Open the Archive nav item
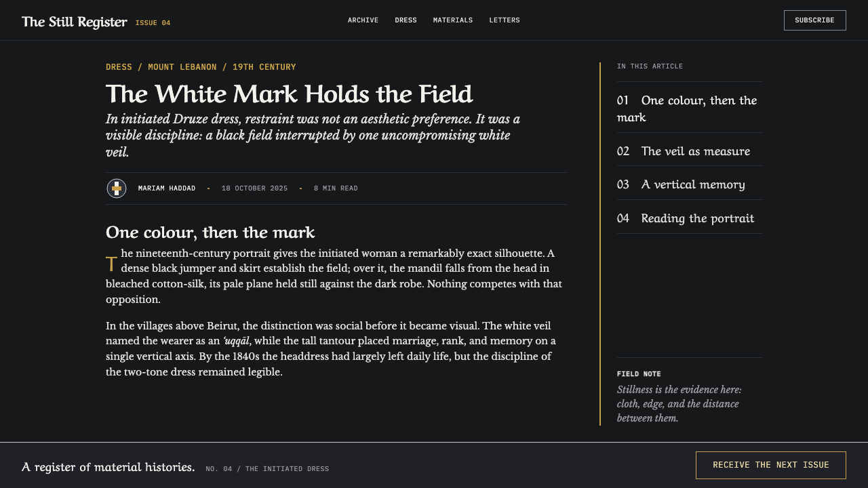This screenshot has height=488, width=868. coord(363,20)
